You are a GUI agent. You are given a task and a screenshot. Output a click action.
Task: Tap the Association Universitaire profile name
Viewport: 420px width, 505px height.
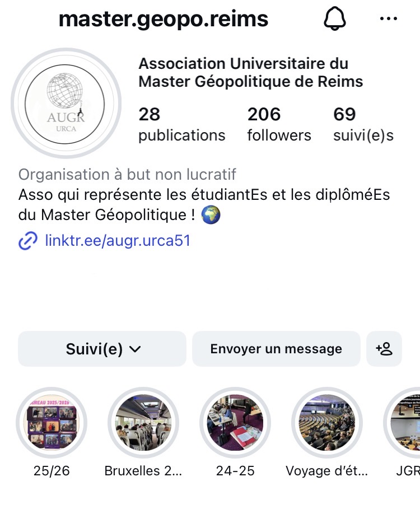click(250, 72)
